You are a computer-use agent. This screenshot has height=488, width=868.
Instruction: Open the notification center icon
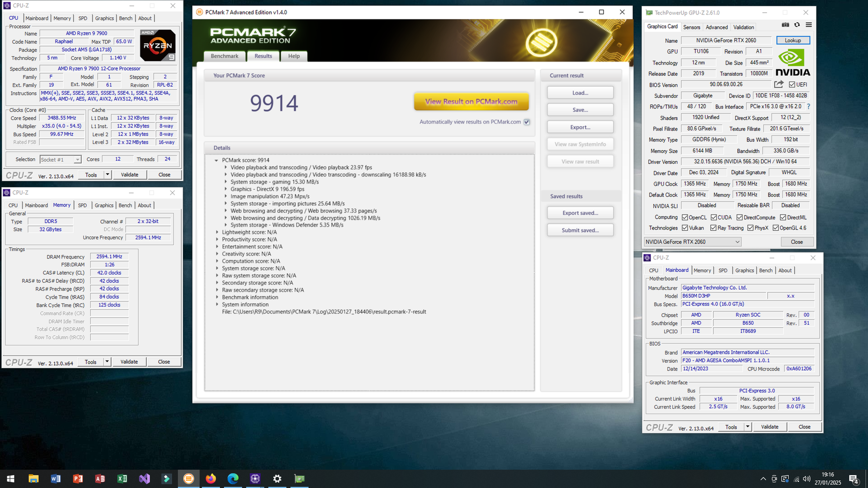click(854, 479)
